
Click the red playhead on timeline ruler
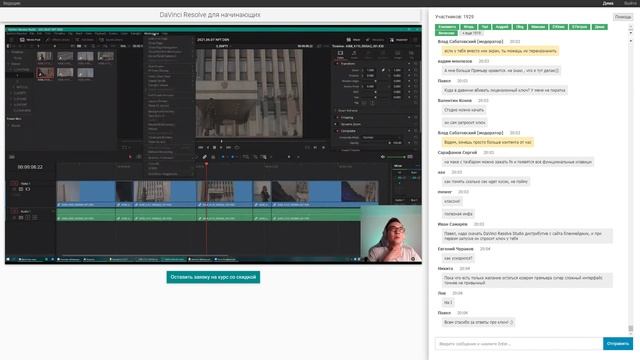coord(206,164)
